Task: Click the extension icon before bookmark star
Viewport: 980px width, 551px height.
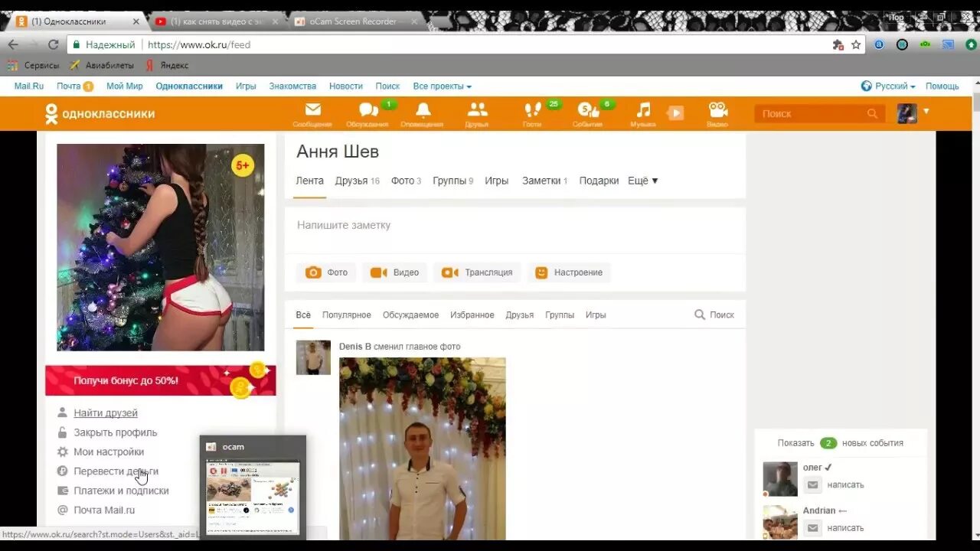Action: pos(838,44)
